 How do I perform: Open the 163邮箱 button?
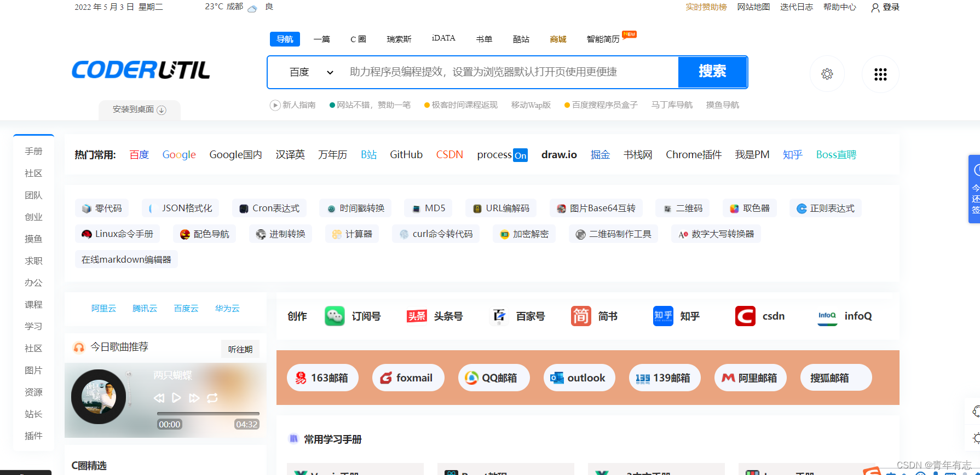(322, 378)
